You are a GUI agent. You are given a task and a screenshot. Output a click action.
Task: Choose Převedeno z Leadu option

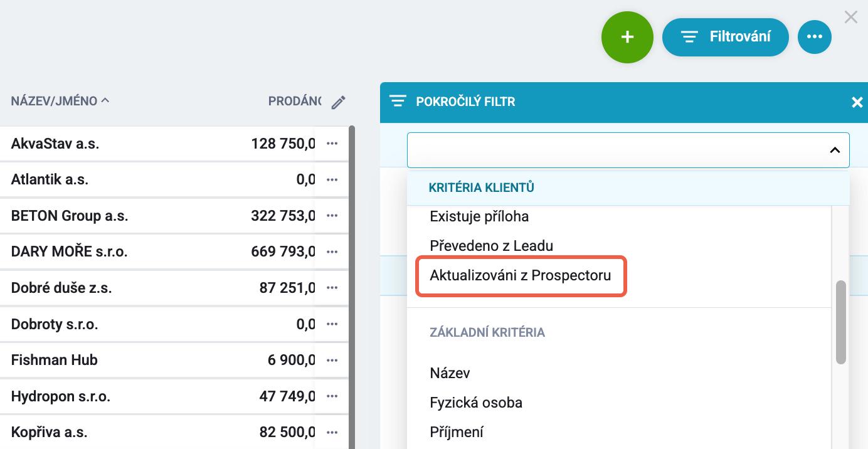point(492,246)
